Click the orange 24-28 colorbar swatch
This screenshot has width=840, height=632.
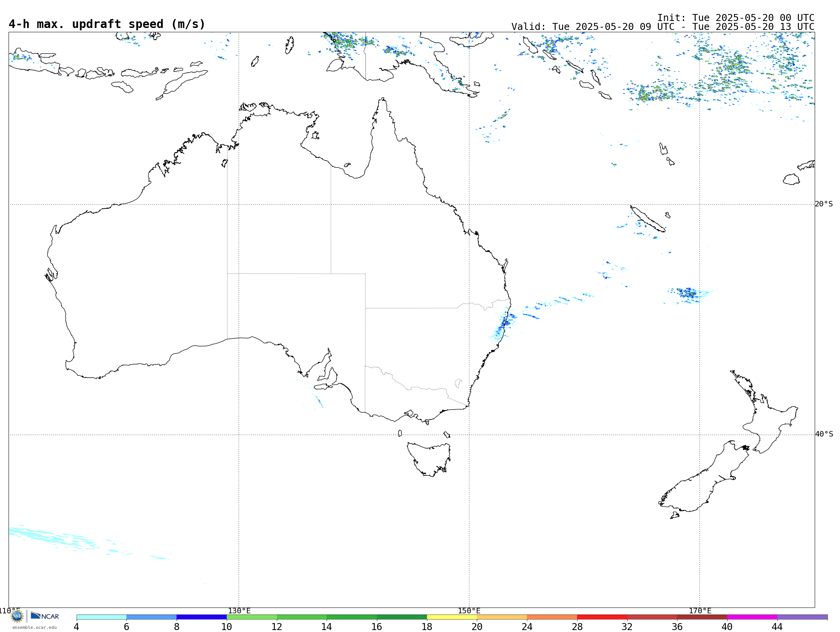[x=552, y=617]
